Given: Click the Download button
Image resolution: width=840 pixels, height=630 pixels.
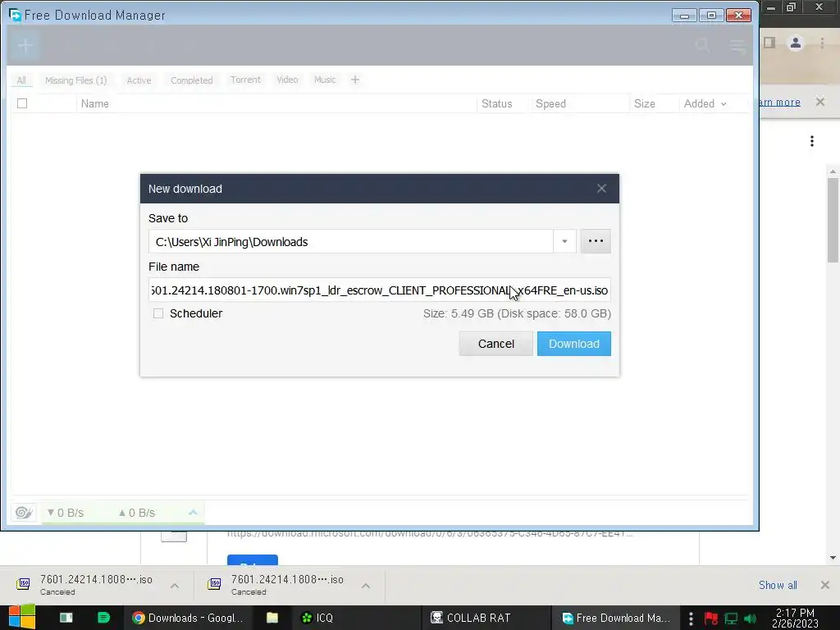Looking at the screenshot, I should click(x=573, y=344).
